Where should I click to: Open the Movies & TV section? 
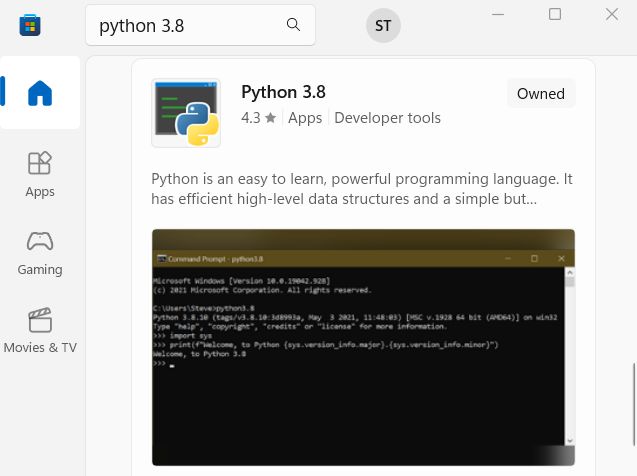coord(40,330)
